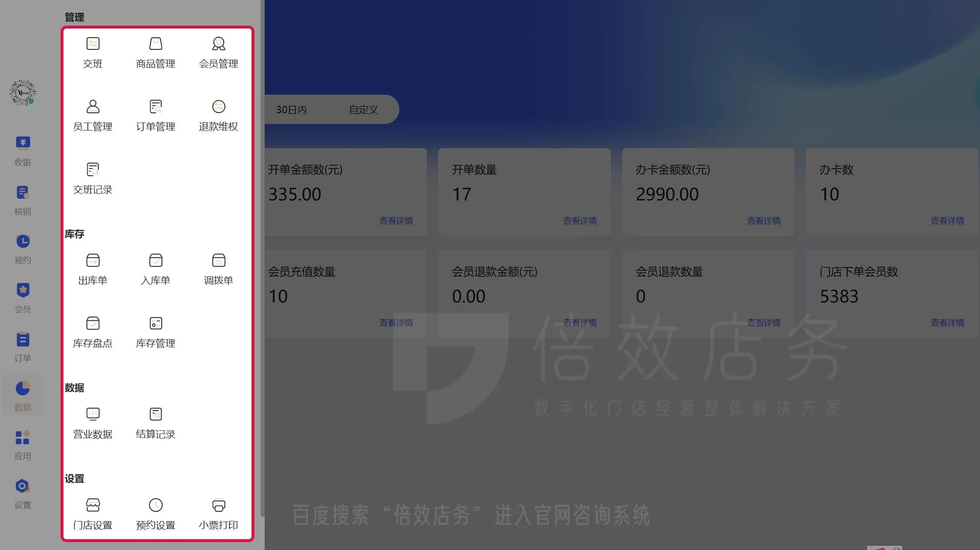View details of 开单金额数 card
This screenshot has width=980, height=550.
(x=396, y=220)
